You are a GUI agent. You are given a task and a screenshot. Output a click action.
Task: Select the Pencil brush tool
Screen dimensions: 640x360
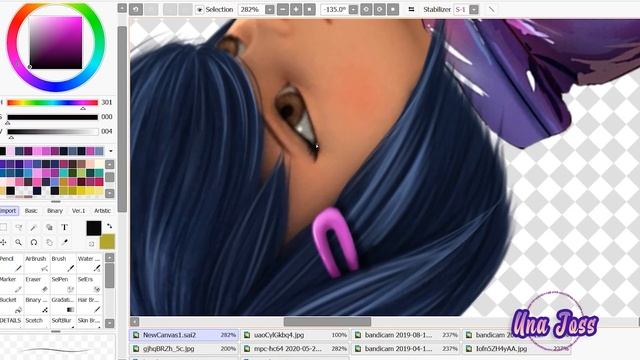click(11, 264)
